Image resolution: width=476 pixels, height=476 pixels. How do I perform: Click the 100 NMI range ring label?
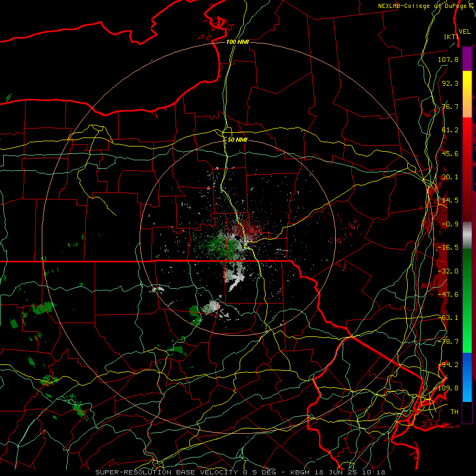[237, 42]
